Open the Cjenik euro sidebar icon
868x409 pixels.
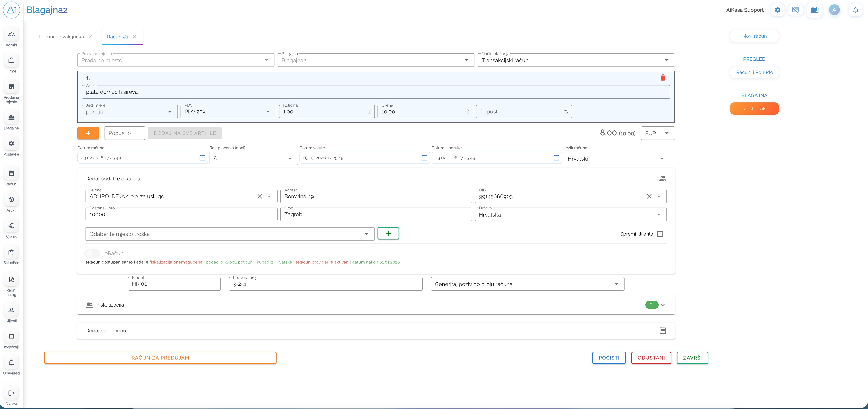pos(11,226)
